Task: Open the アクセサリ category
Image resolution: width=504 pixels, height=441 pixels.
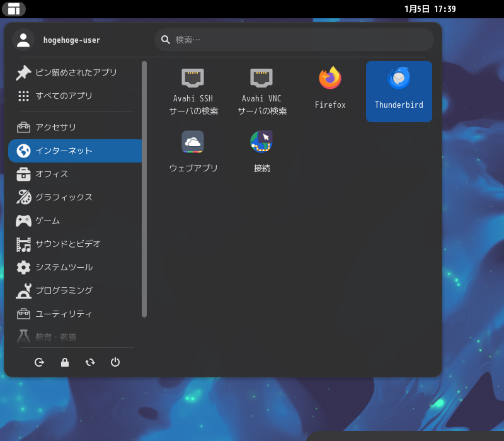Action: 75,127
